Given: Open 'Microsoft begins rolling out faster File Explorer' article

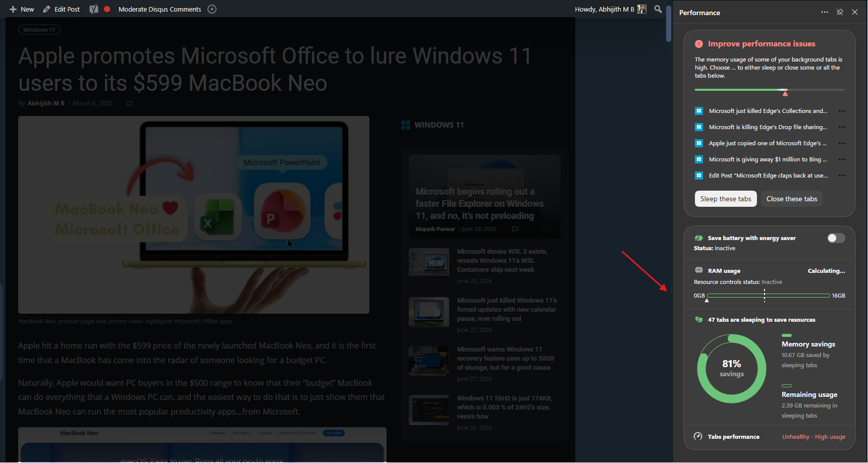Looking at the screenshot, I should point(479,204).
